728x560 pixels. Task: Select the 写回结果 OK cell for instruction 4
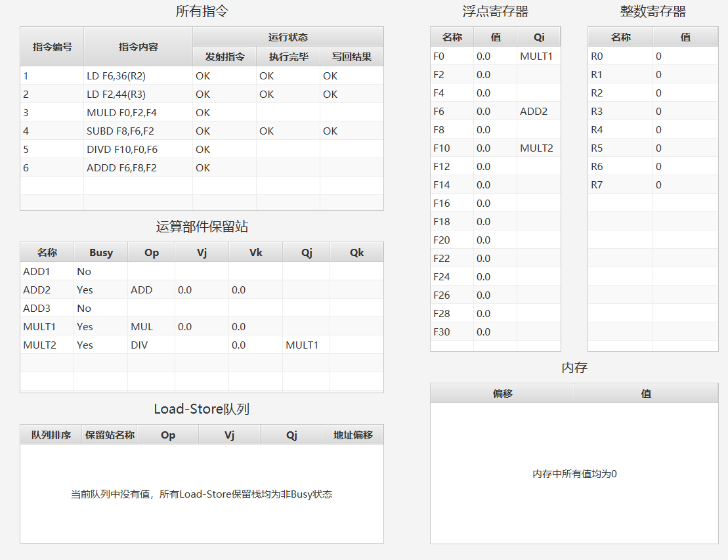click(x=351, y=131)
